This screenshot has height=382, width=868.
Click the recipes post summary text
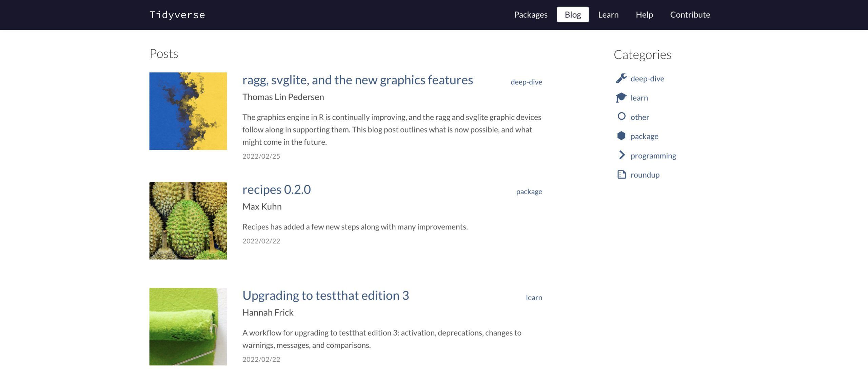(x=355, y=227)
